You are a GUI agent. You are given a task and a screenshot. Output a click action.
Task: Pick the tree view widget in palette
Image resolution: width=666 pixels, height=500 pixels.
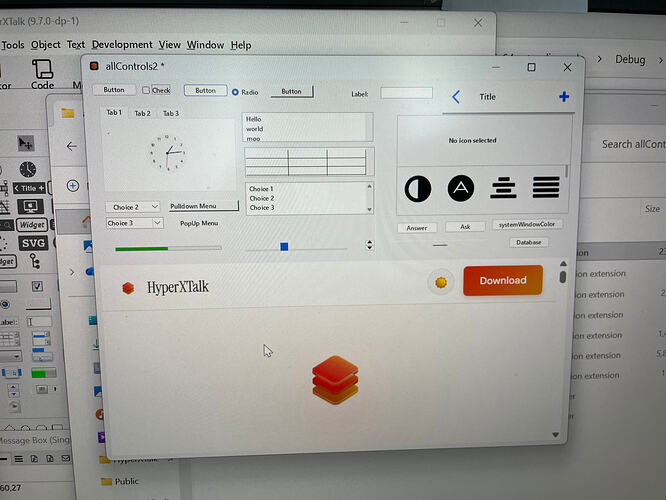tap(35, 261)
